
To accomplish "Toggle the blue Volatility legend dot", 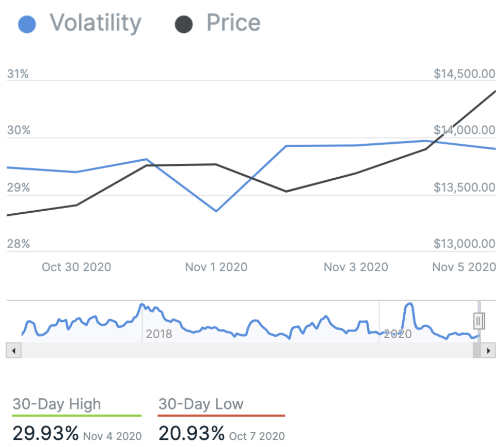I will [27, 24].
